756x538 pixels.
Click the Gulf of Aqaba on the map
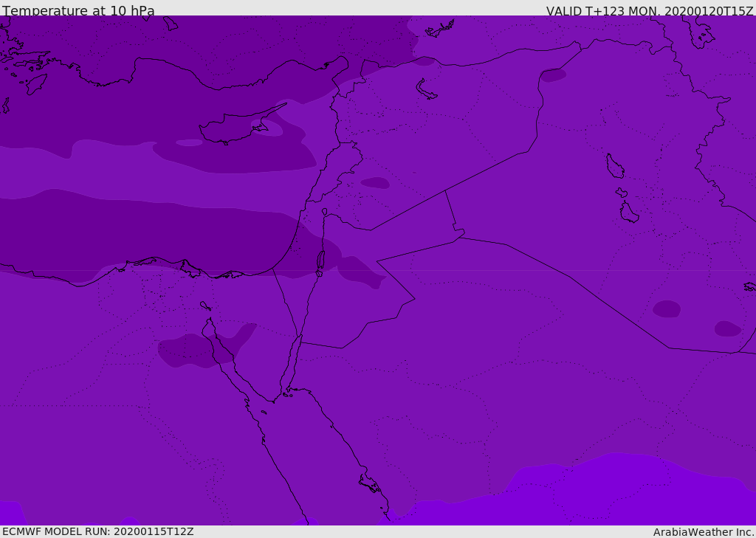click(292, 365)
